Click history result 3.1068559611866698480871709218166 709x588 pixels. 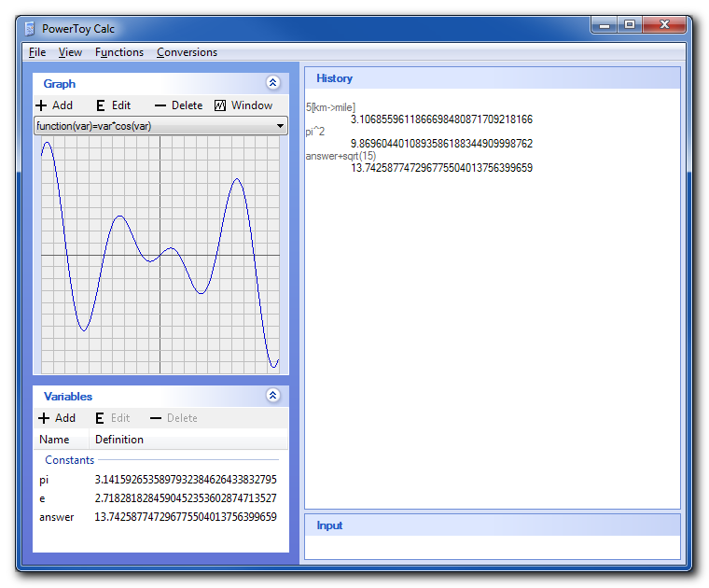point(442,119)
